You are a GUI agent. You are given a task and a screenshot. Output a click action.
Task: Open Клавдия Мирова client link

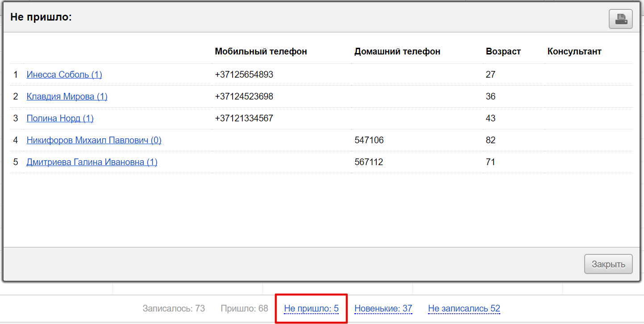click(67, 96)
